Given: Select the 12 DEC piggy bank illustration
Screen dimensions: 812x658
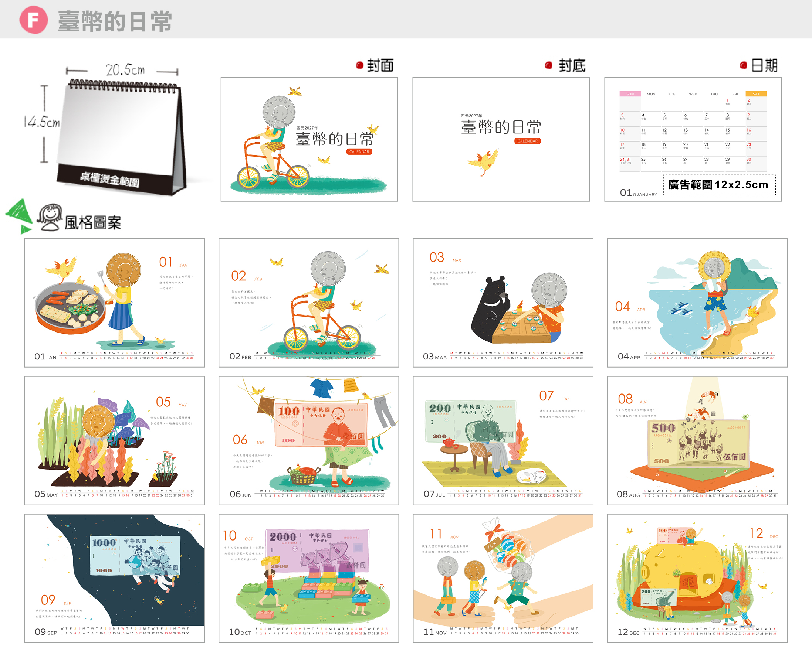Looking at the screenshot, I should tap(697, 578).
